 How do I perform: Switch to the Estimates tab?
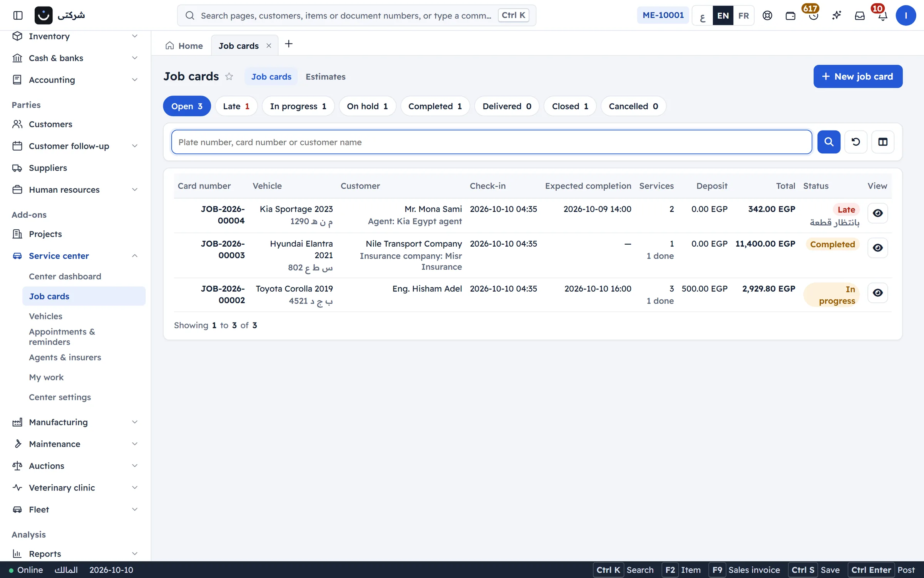(325, 77)
